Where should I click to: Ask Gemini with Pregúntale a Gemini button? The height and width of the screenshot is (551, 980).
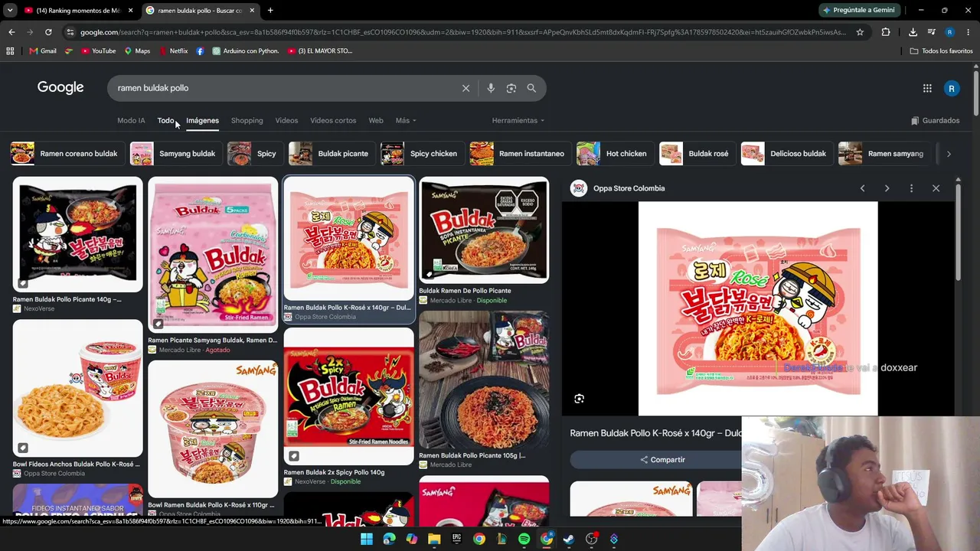click(858, 10)
